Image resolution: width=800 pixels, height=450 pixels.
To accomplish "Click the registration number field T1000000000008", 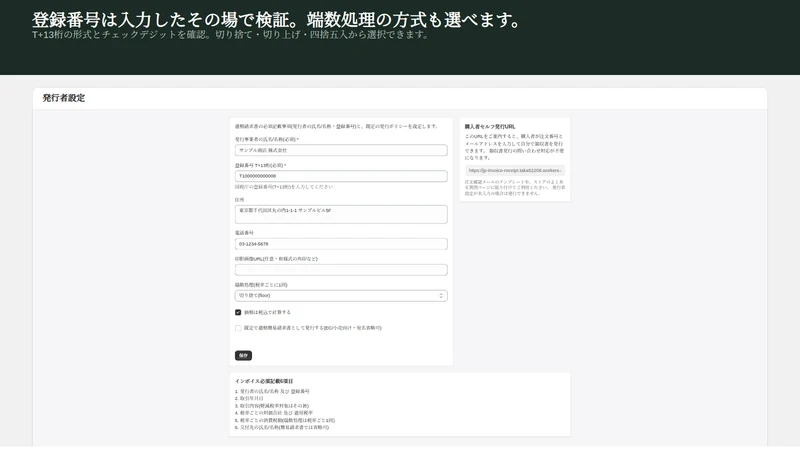I will pyautogui.click(x=341, y=176).
